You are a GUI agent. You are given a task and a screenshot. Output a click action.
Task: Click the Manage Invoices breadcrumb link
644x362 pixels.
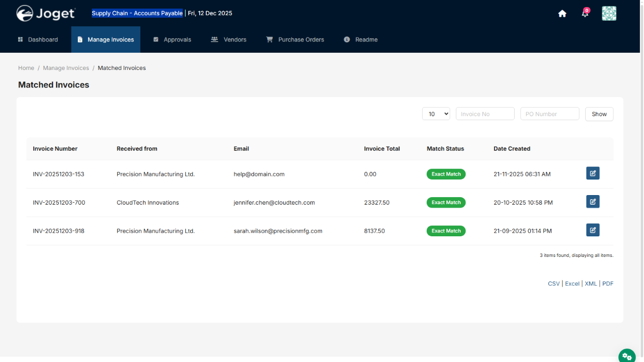(66, 68)
